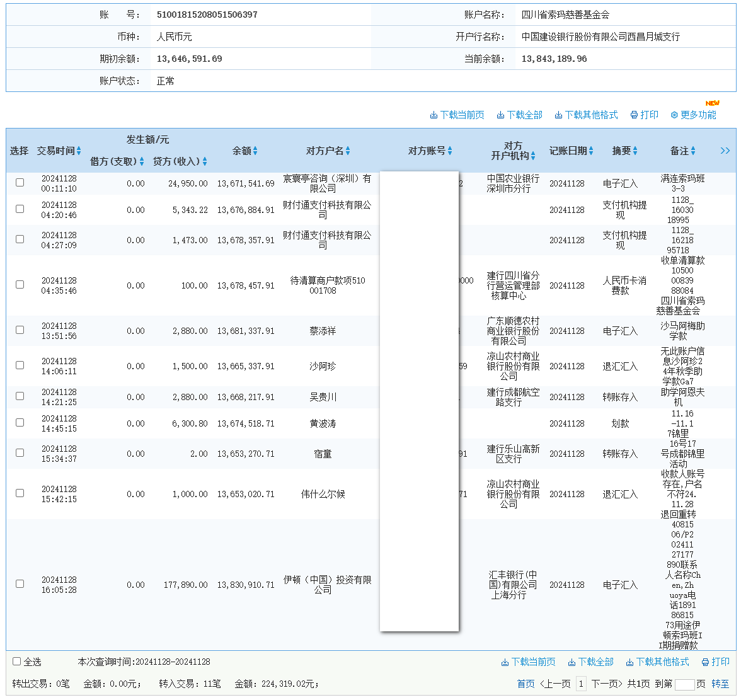Click top 下载全部 download link

click(x=519, y=115)
